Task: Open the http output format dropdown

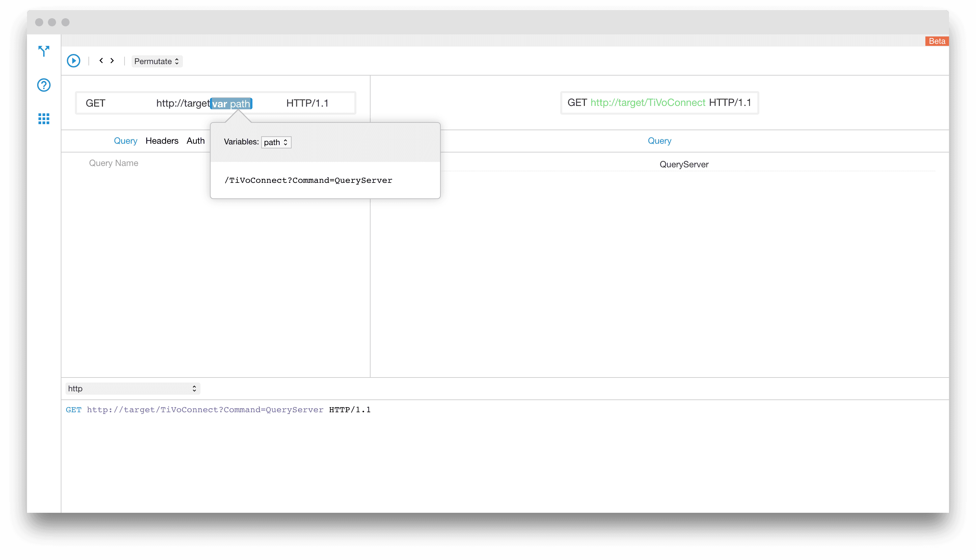Action: click(132, 389)
